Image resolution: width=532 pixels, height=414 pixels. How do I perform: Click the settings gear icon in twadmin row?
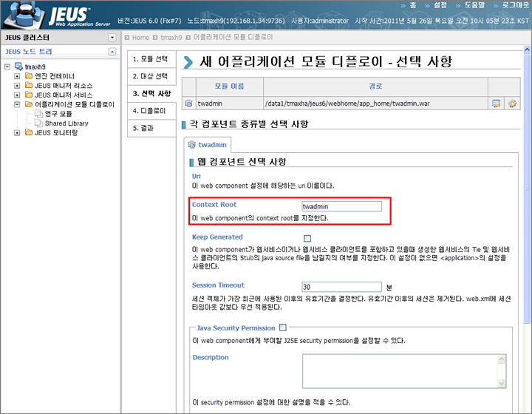[x=512, y=103]
